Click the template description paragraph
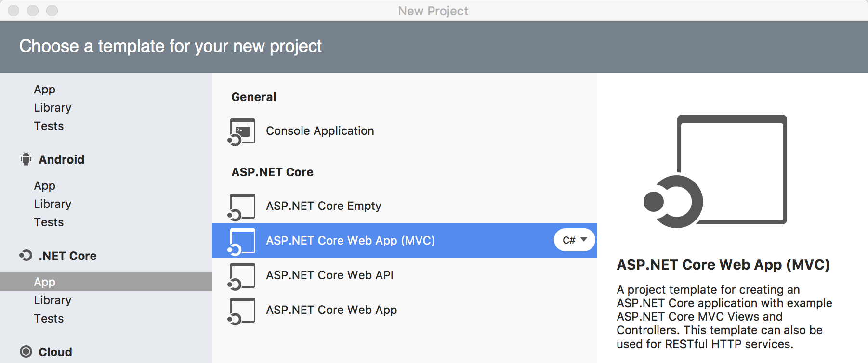Image resolution: width=868 pixels, height=363 pixels. (x=724, y=317)
